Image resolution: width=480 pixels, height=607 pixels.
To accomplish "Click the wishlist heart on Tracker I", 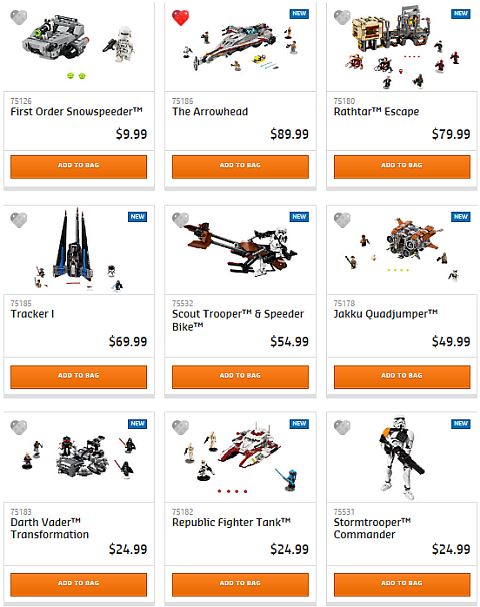I will 19,220.
